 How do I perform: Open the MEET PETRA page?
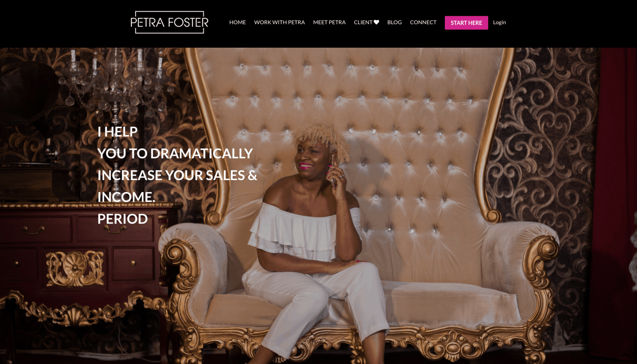329,22
